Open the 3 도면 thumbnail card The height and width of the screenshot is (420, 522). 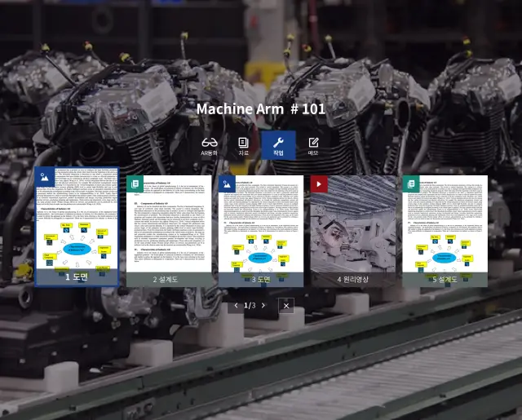[x=261, y=231]
